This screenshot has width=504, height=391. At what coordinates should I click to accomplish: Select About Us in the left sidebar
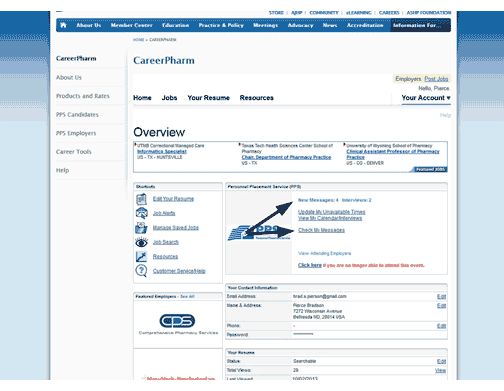[69, 77]
